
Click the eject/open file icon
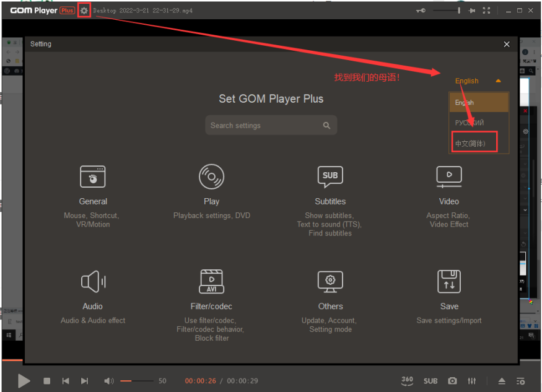(502, 381)
